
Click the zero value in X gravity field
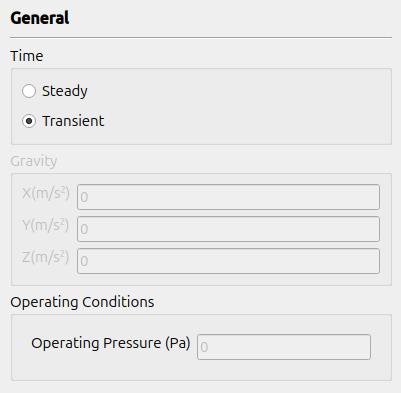click(84, 197)
